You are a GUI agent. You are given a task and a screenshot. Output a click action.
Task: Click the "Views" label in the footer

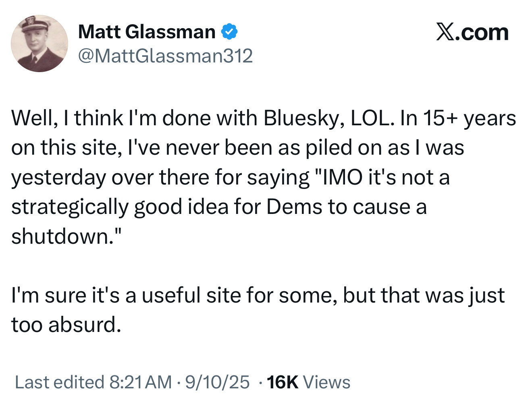click(x=326, y=382)
